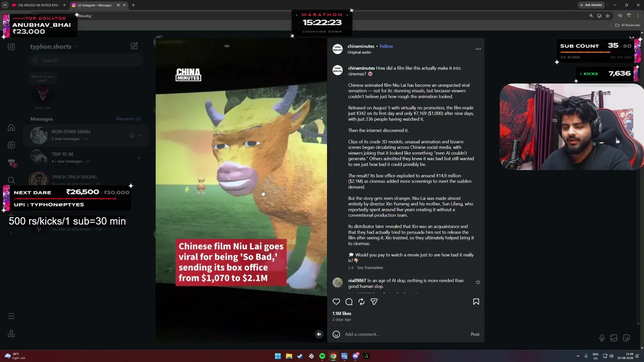
Task: Open the Instagram logo in the sidebar
Action: point(11,47)
